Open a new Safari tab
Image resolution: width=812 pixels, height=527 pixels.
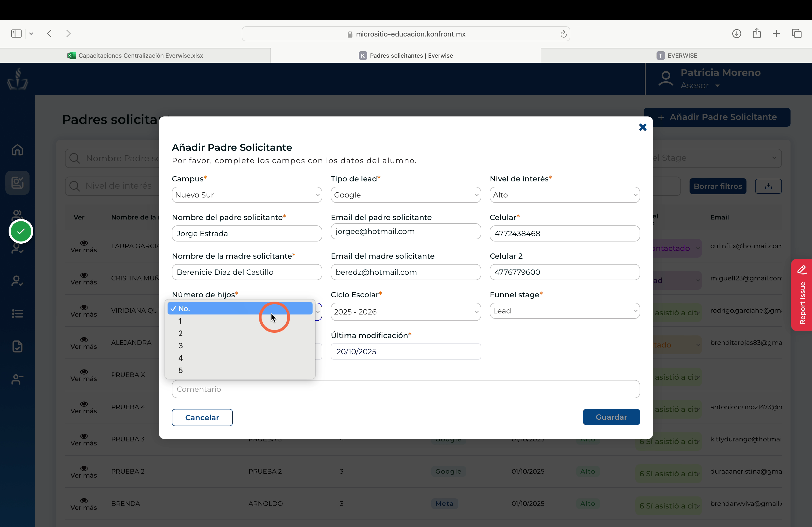pyautogui.click(x=777, y=33)
